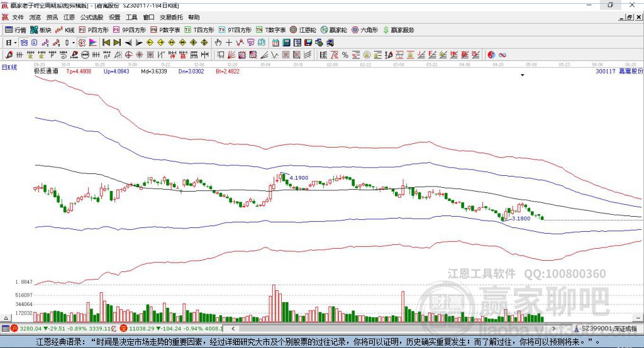Viewport: 644px width, 348px height.
Task: Click the blue infinity symbol icon
Action: pos(502,55)
